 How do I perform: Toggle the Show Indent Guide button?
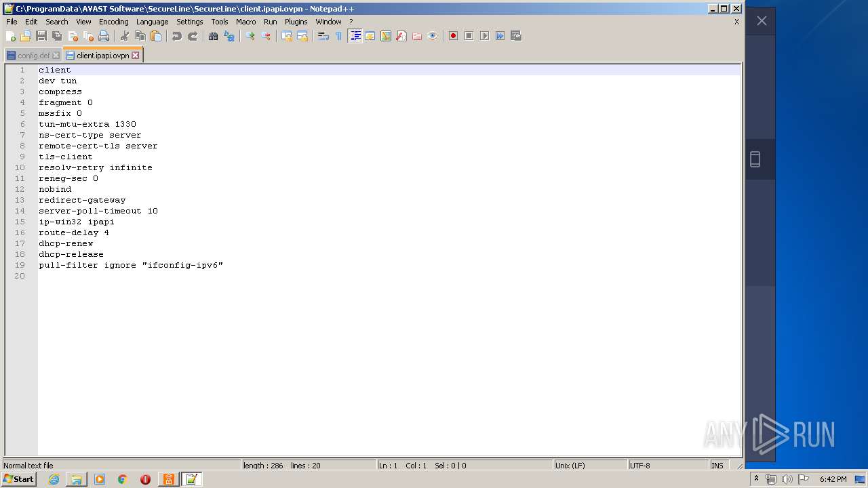(x=355, y=36)
